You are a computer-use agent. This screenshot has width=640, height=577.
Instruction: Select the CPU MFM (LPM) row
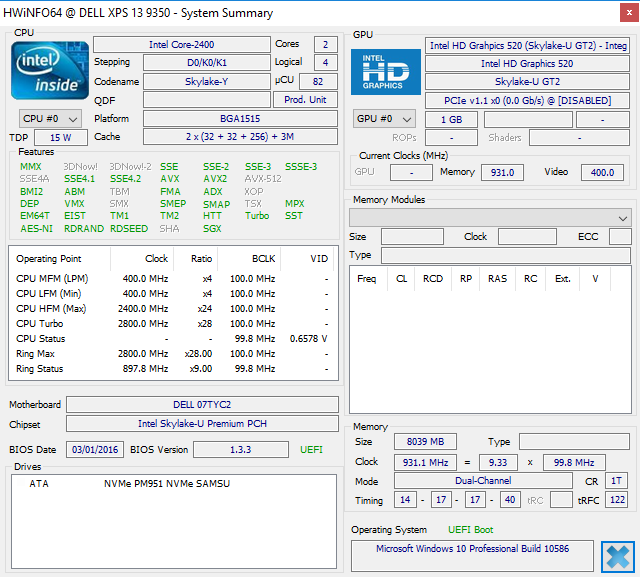coord(172,279)
